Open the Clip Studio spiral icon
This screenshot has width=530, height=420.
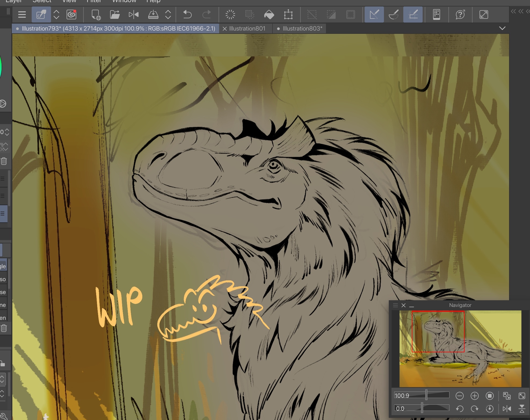coord(71,15)
